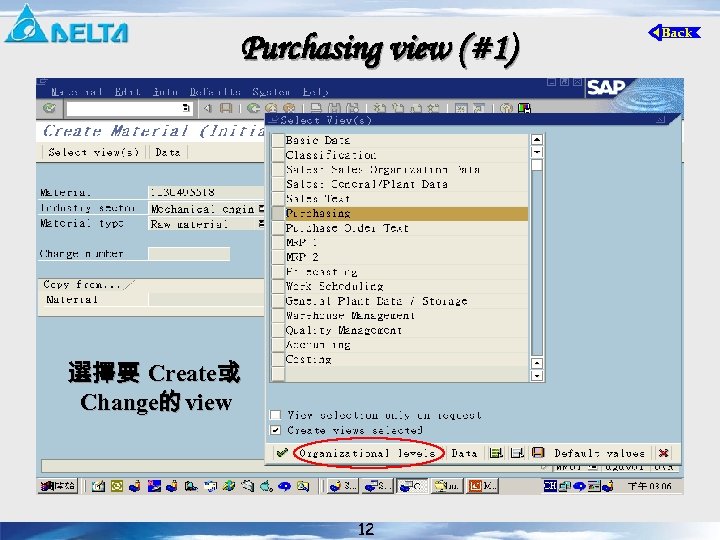Click the green Back arrow icon

coord(253,108)
